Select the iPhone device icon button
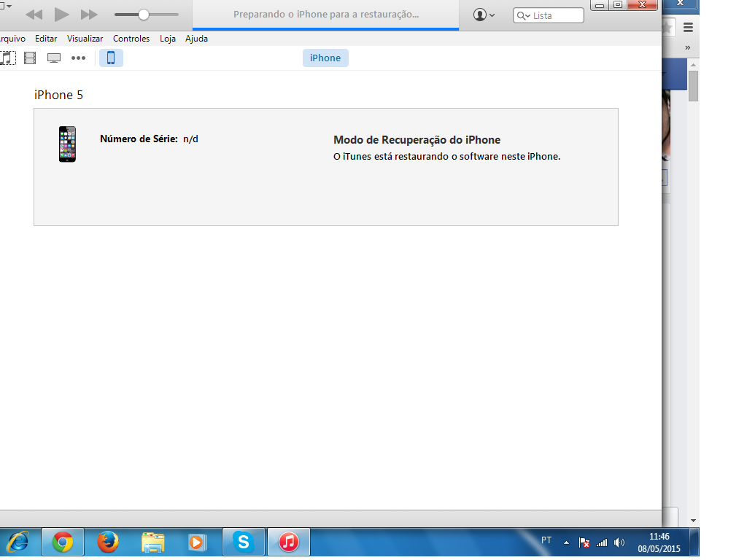Viewport: 747px width, 560px height. pos(111,58)
